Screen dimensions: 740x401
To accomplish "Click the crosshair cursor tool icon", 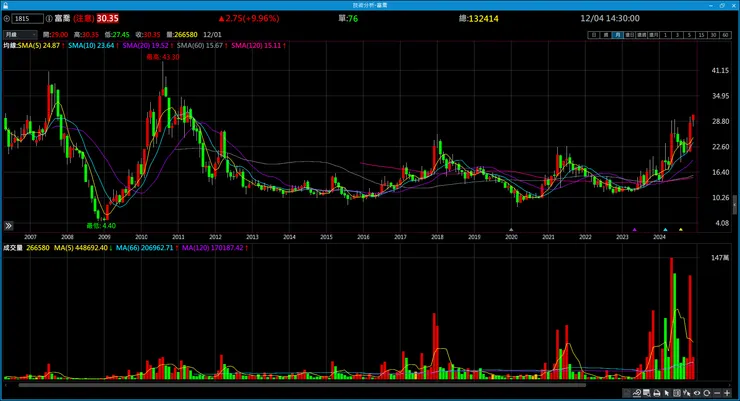I will [687, 393].
